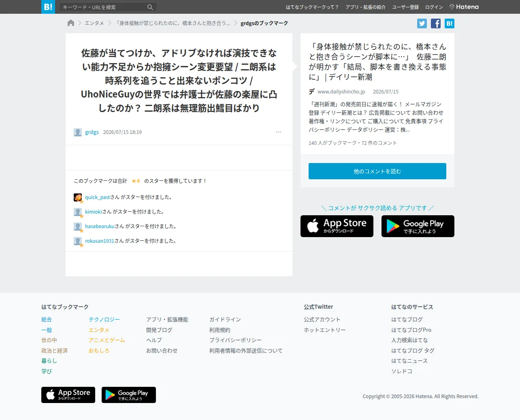Open プライバシーポリシー footer link
Image resolution: width=520 pixels, height=420 pixels.
[236, 340]
